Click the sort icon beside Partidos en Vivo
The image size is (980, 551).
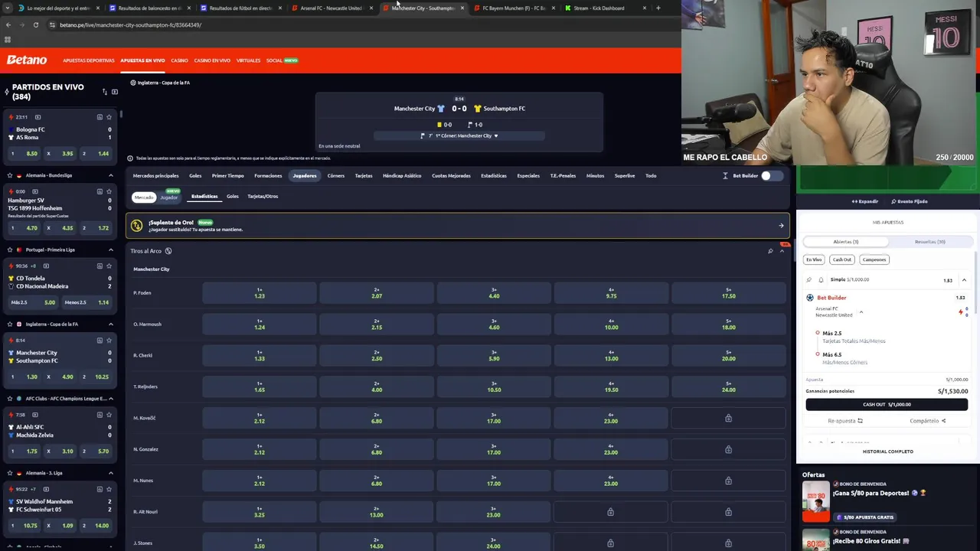pos(105,92)
